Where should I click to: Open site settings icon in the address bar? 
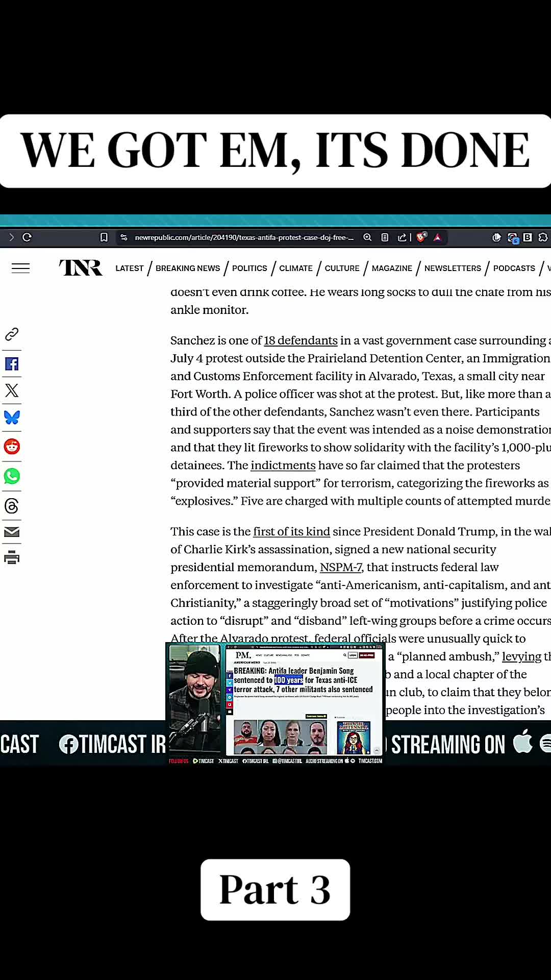point(124,237)
